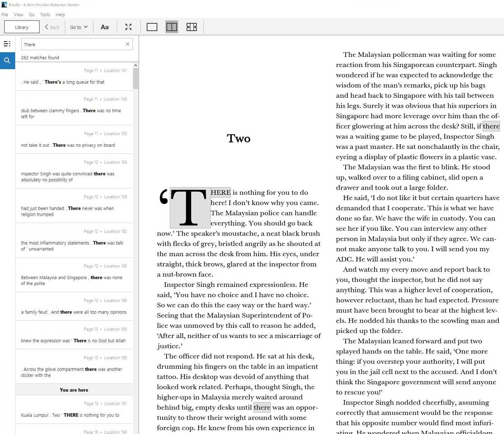Click the chapter heading 'Two'
The height and width of the screenshot is (434, 504).
tap(239, 138)
